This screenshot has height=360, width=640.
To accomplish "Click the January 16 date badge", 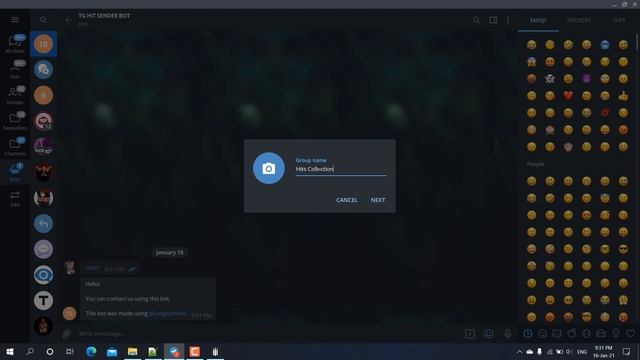I will click(169, 252).
